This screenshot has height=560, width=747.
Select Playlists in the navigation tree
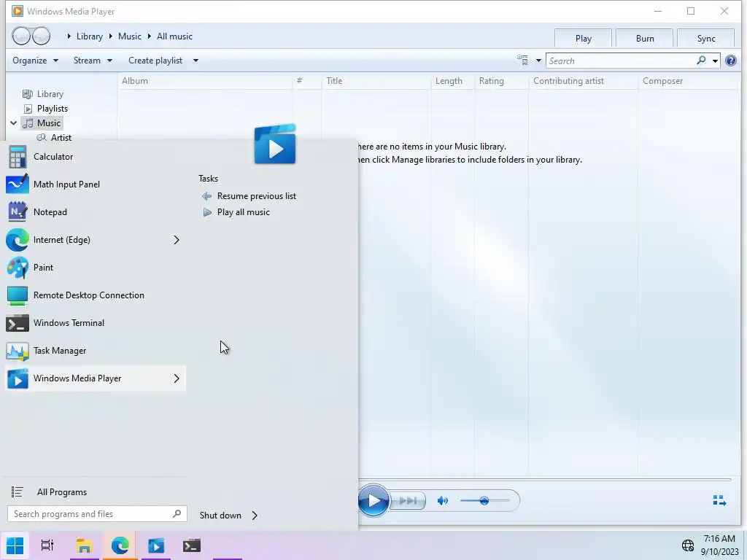point(53,109)
